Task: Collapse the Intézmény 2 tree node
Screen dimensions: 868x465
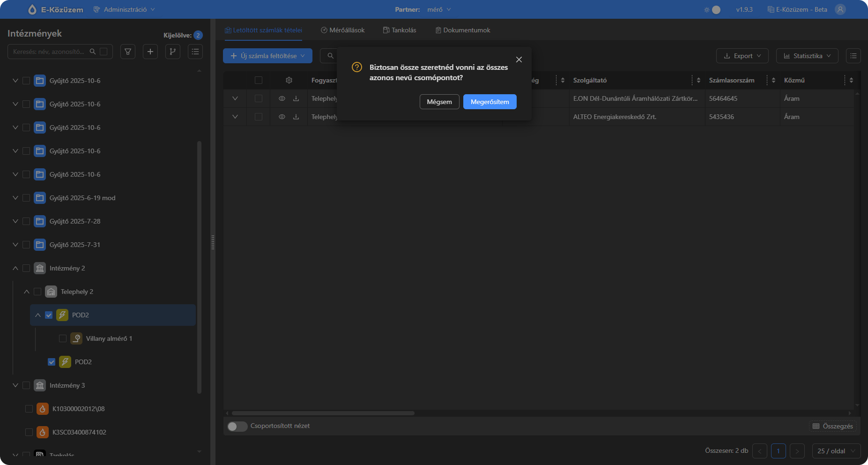Action: tap(15, 268)
